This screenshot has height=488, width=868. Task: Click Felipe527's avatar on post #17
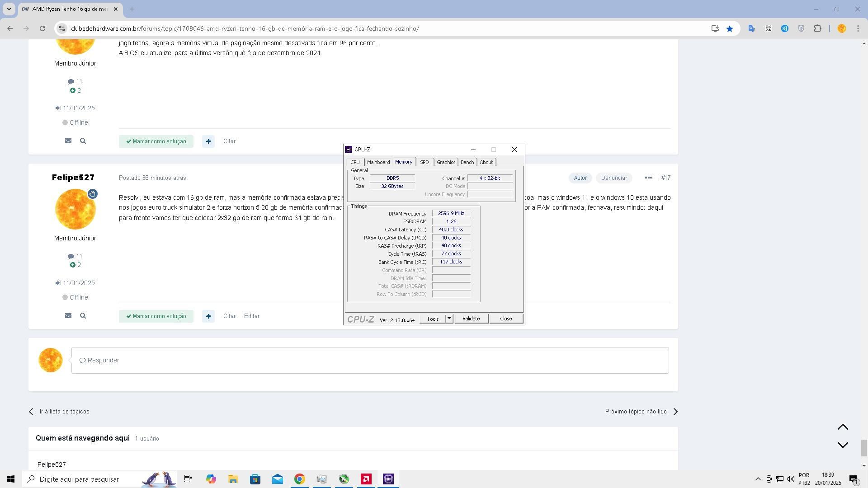(75, 209)
